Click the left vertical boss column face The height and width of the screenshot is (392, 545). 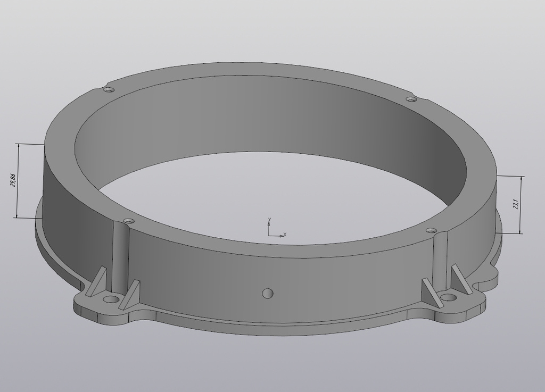pos(120,253)
